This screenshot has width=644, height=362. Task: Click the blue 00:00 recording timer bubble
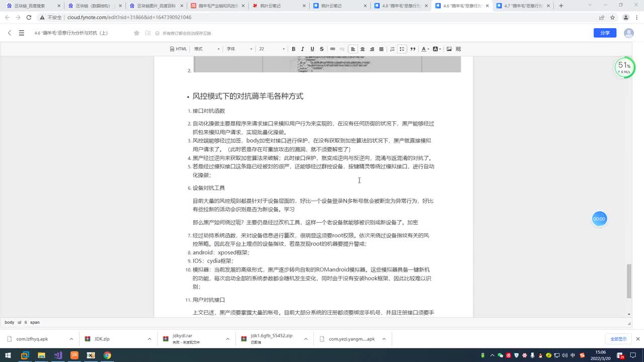click(599, 219)
